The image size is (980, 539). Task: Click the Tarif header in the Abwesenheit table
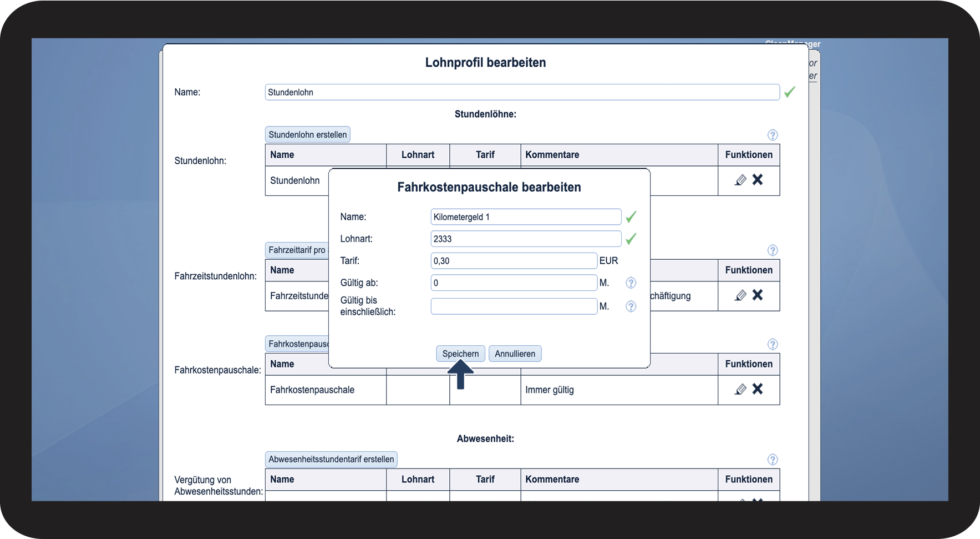click(485, 480)
